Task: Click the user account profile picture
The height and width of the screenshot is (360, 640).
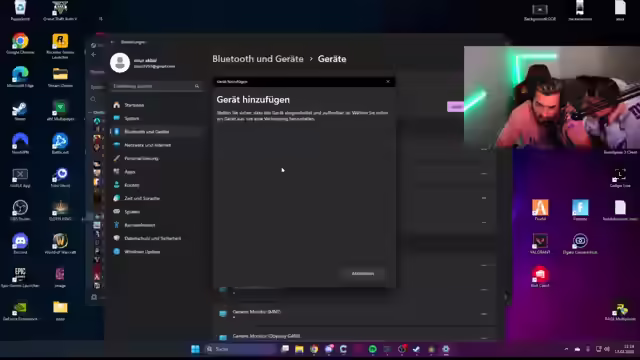Action: click(x=120, y=63)
